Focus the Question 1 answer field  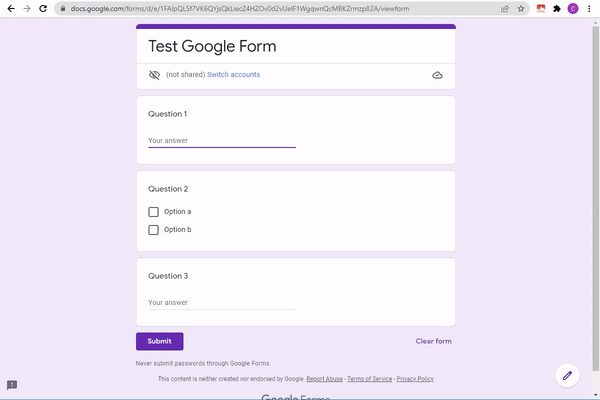[x=222, y=140]
